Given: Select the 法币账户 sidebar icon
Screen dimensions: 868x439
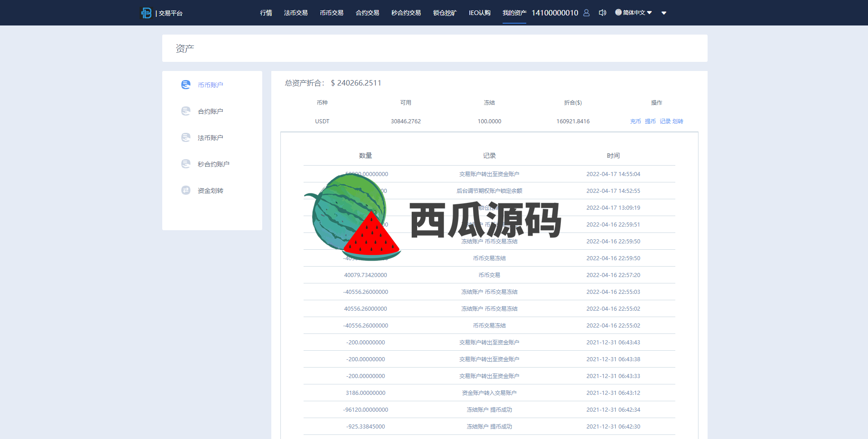Looking at the screenshot, I should tap(186, 137).
